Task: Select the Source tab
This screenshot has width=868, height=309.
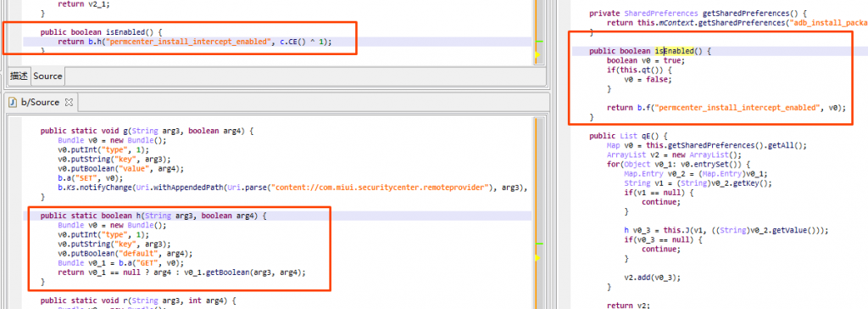Action: [x=47, y=76]
